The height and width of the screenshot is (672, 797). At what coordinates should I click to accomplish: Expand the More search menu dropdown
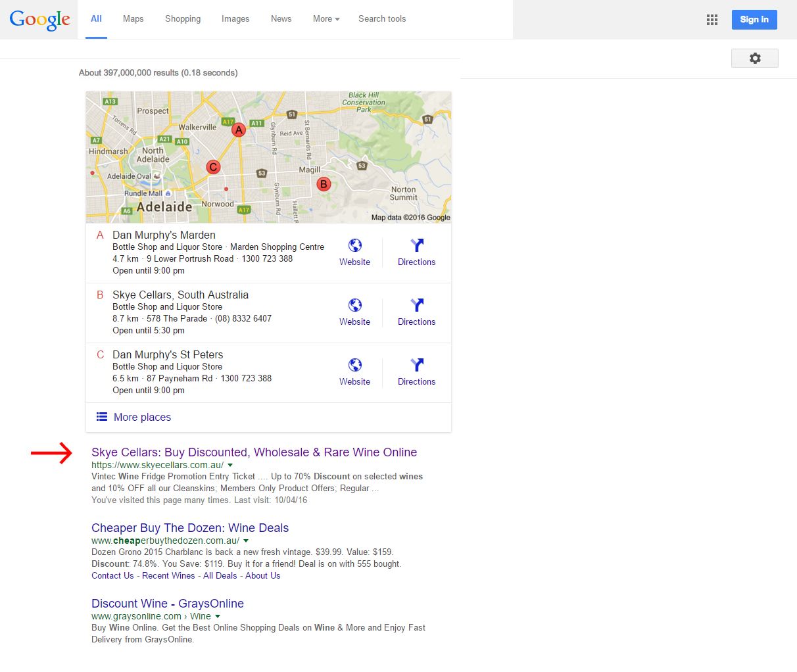tap(326, 19)
